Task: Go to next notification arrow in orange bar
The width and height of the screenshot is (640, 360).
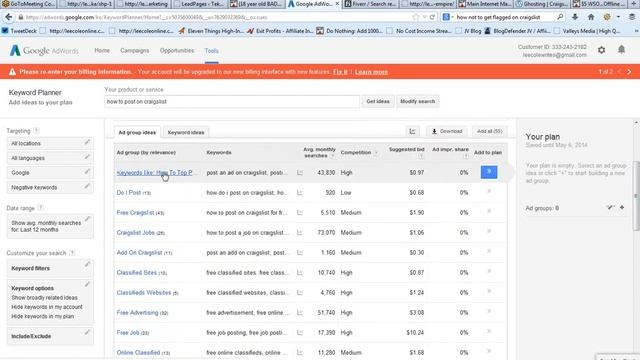Action: [629, 72]
